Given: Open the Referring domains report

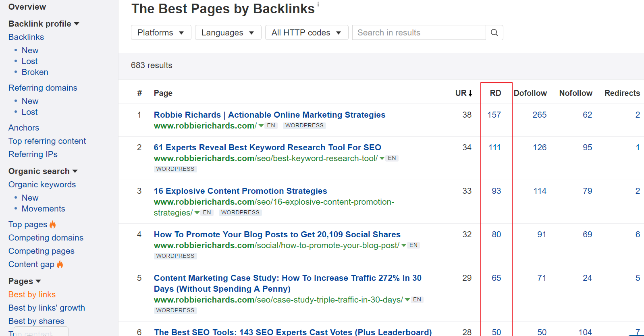Looking at the screenshot, I should pyautogui.click(x=43, y=88).
